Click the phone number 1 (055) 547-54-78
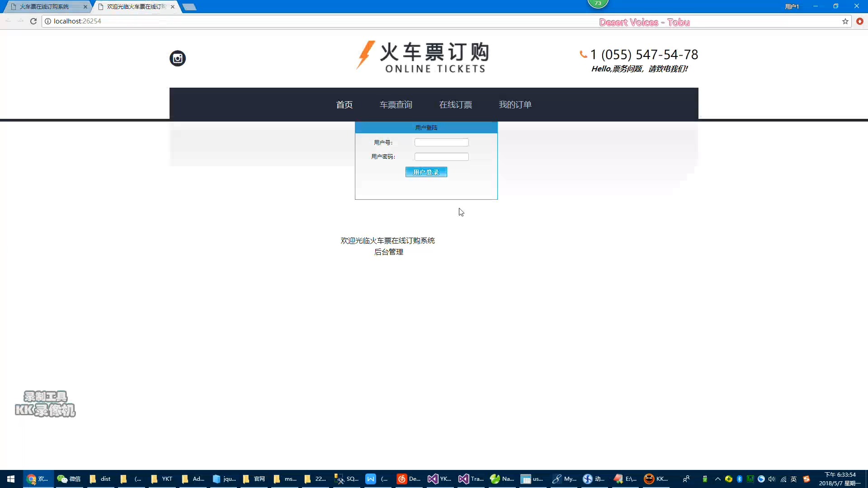The height and width of the screenshot is (488, 868). (x=644, y=55)
